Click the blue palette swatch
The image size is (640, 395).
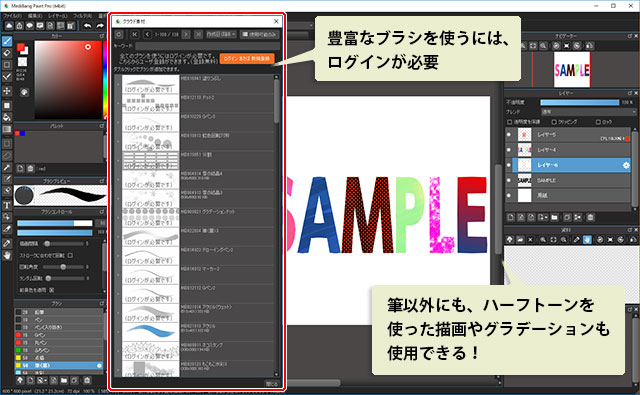[22, 133]
